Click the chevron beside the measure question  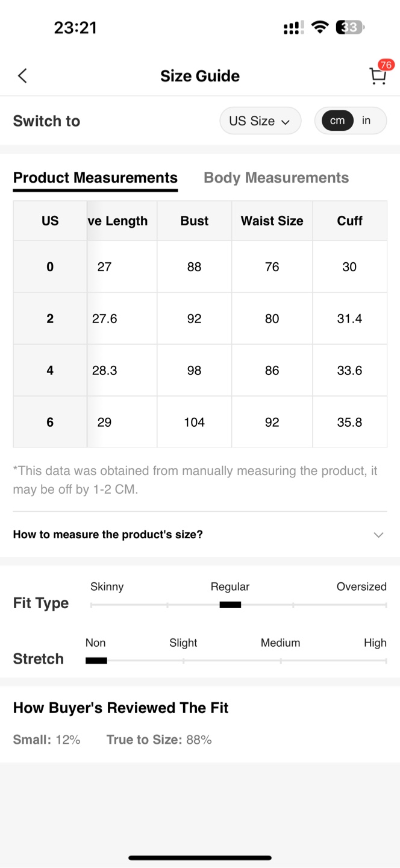(x=378, y=535)
